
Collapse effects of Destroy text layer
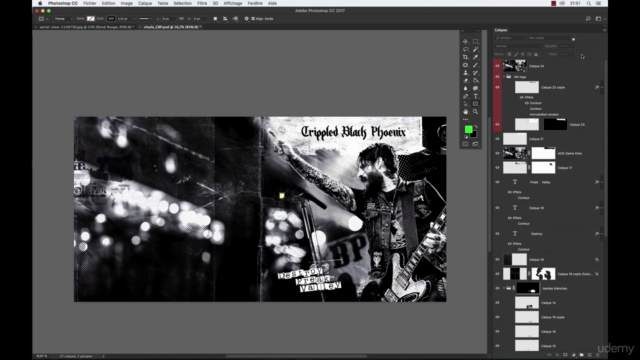[x=602, y=234]
